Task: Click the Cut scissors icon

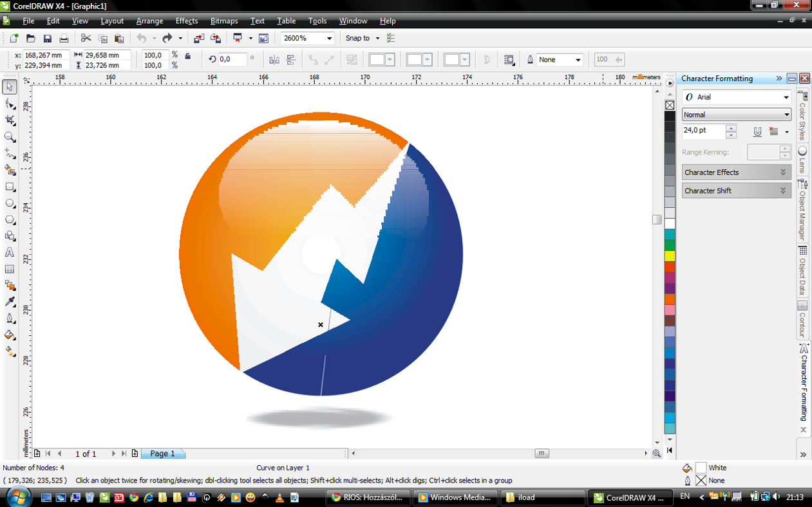Action: coord(86,39)
